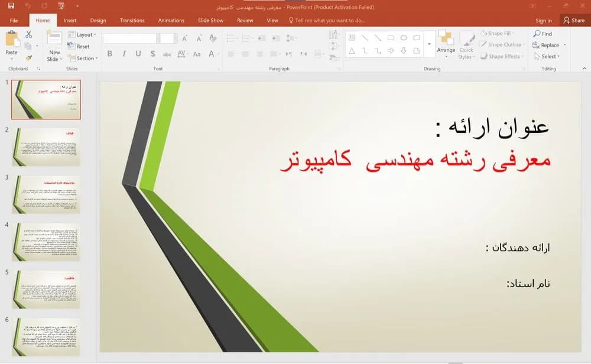
Task: Insert a New Slide icon
Action: 54,38
